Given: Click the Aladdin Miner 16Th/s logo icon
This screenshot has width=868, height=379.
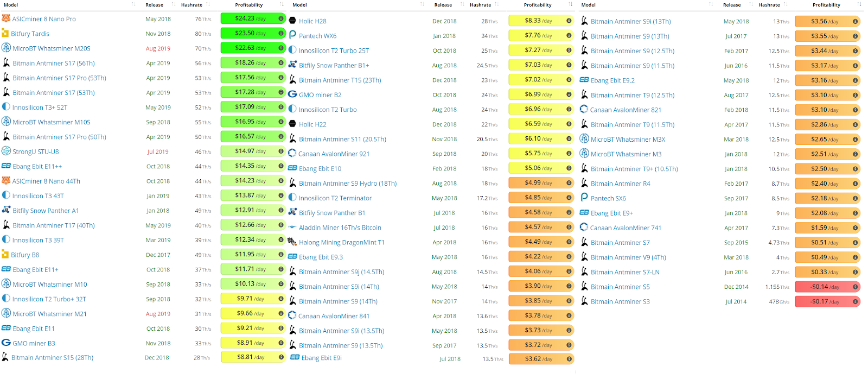Looking at the screenshot, I should tap(292, 228).
